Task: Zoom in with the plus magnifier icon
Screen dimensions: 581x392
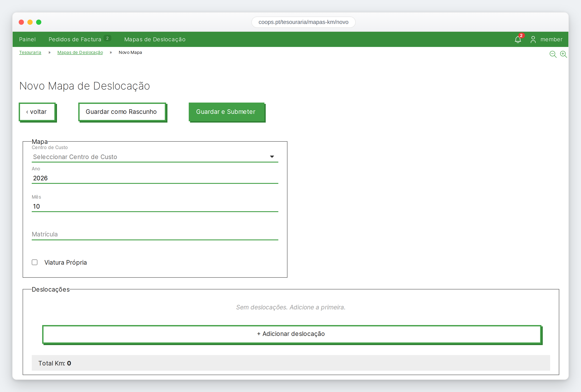Action: [563, 54]
